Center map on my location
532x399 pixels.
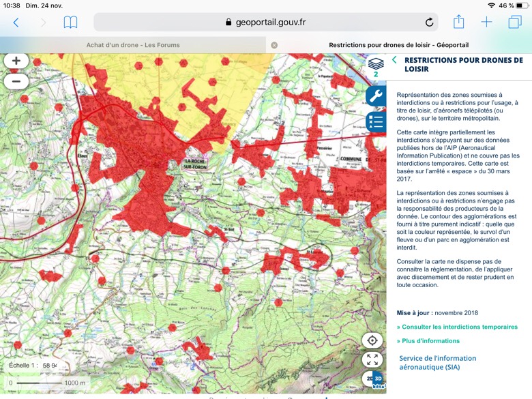372,340
